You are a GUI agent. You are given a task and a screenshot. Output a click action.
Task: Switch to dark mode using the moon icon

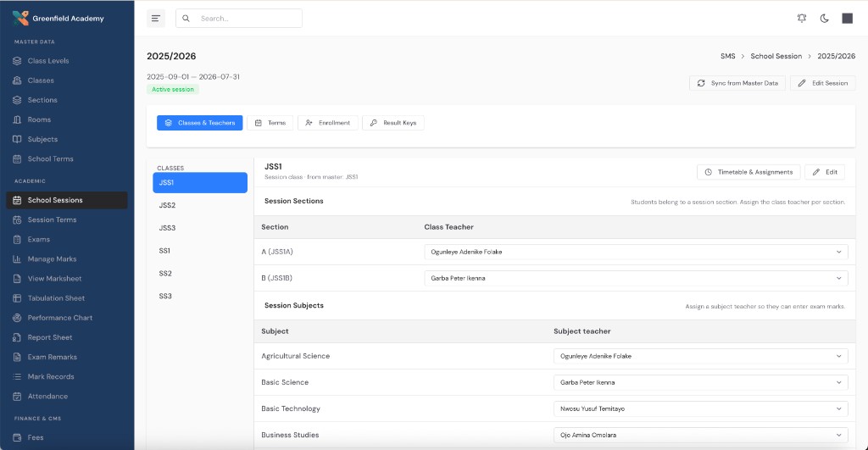pos(824,19)
